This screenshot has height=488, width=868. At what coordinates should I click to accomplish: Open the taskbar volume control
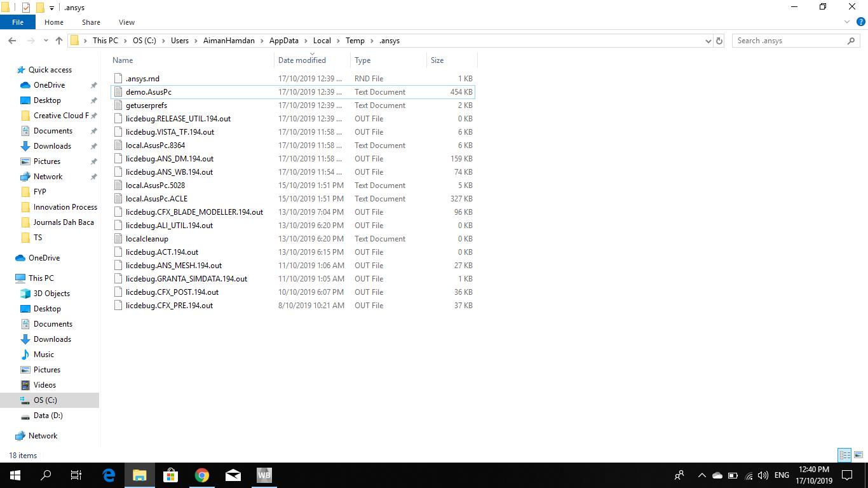(x=763, y=475)
